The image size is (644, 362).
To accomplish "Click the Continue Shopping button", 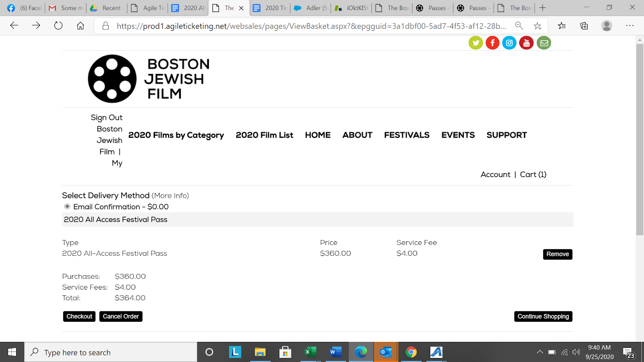I will 543,317.
